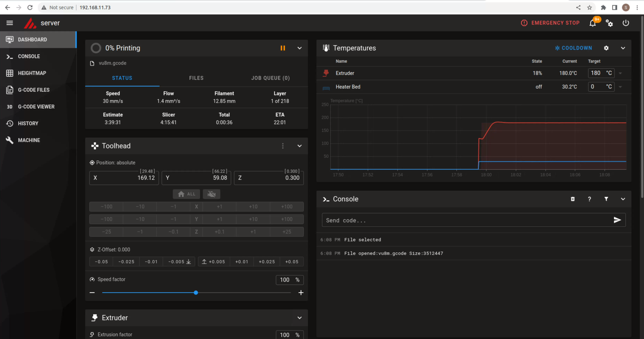Open console filter funnel icon
Image resolution: width=644 pixels, height=339 pixels.
pos(606,199)
